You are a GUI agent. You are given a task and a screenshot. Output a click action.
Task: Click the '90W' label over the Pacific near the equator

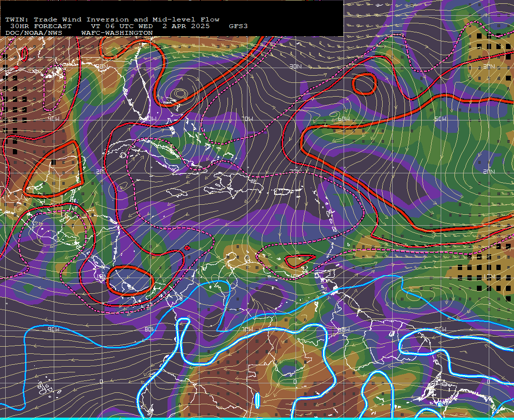point(53,329)
